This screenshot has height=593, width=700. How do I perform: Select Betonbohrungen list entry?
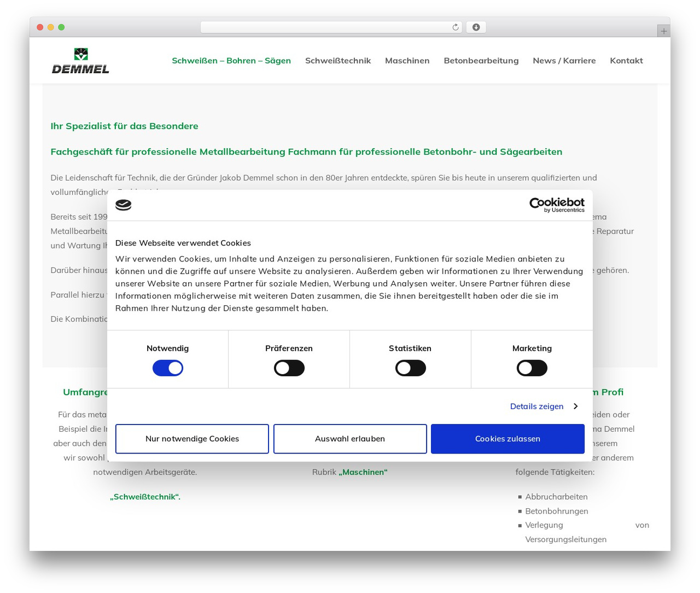click(x=557, y=511)
